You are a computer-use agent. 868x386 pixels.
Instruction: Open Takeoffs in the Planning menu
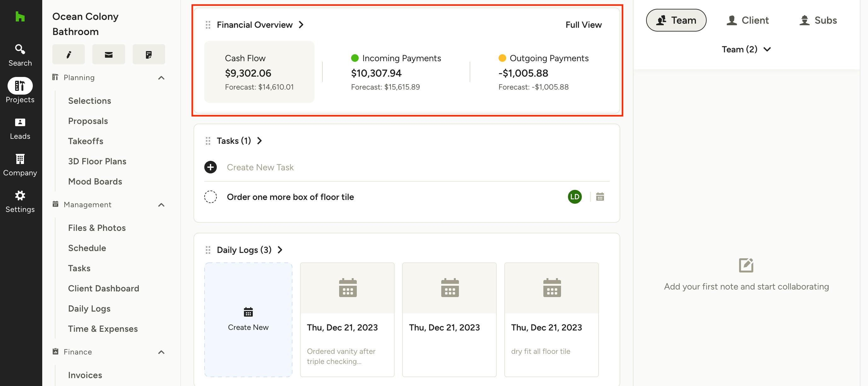click(x=86, y=141)
